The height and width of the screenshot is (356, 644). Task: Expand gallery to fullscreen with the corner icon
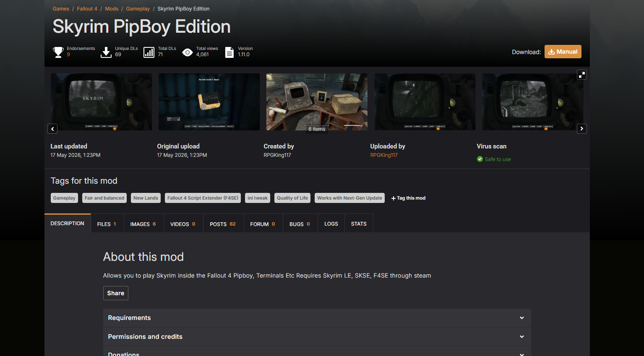point(582,75)
